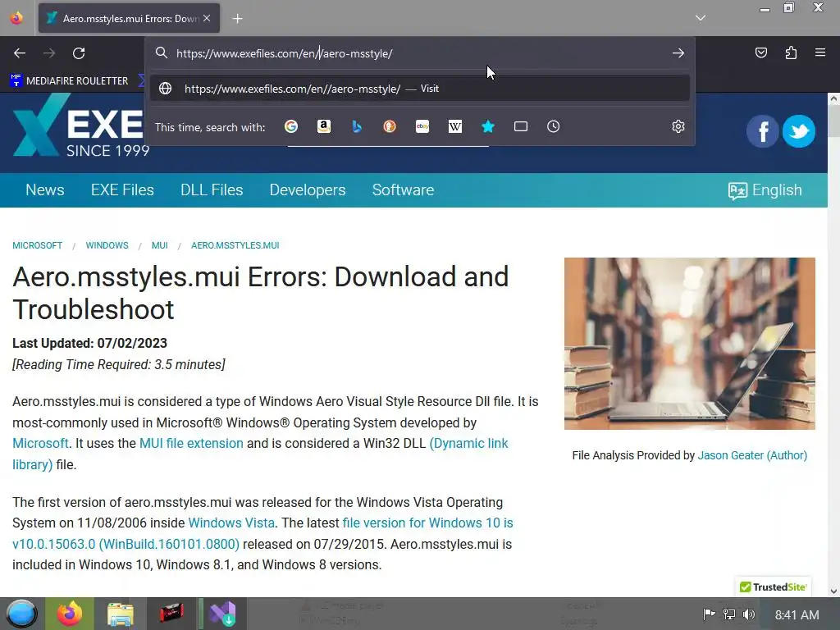Screen dimensions: 840x630
Task: Close the Aero.msstyles.mui tab
Action: [207, 18]
